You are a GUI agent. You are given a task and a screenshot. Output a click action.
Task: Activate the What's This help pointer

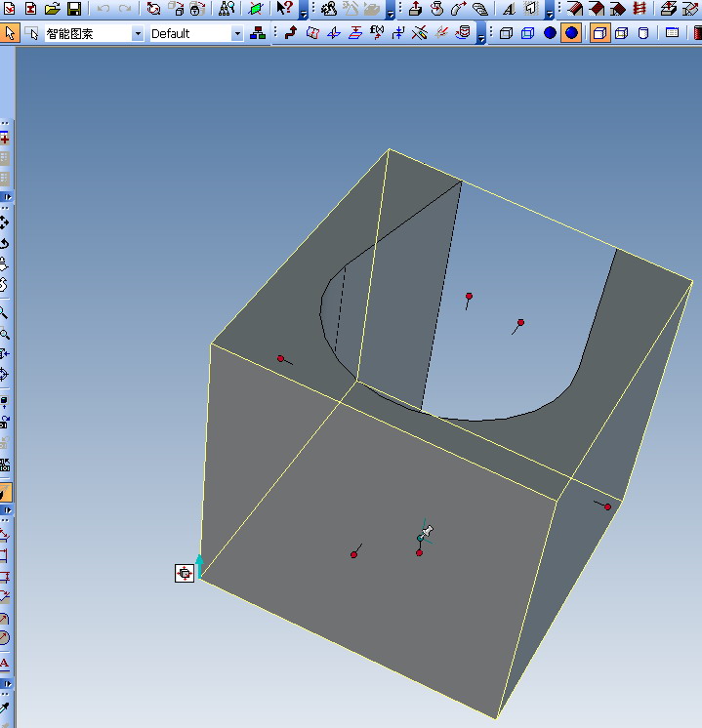click(x=284, y=8)
